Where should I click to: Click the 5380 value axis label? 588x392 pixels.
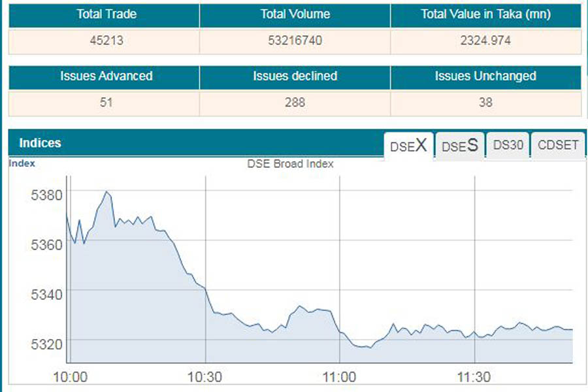click(x=46, y=195)
